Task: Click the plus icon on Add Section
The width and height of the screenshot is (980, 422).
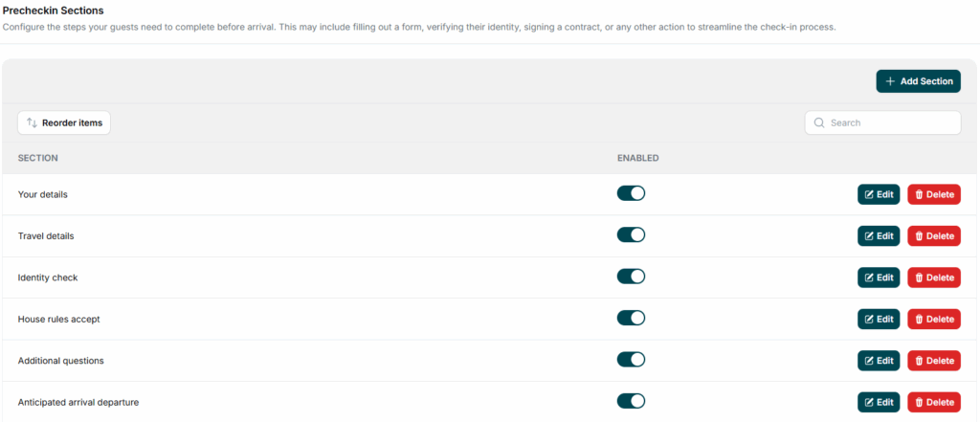Action: click(x=890, y=81)
